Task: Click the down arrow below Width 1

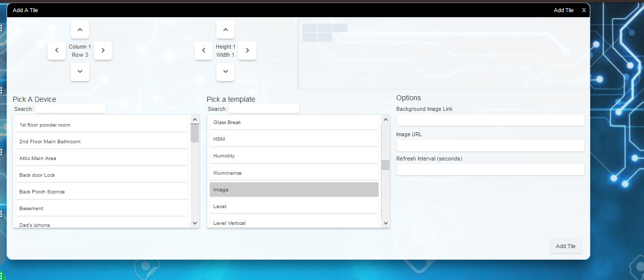Action: tap(225, 72)
